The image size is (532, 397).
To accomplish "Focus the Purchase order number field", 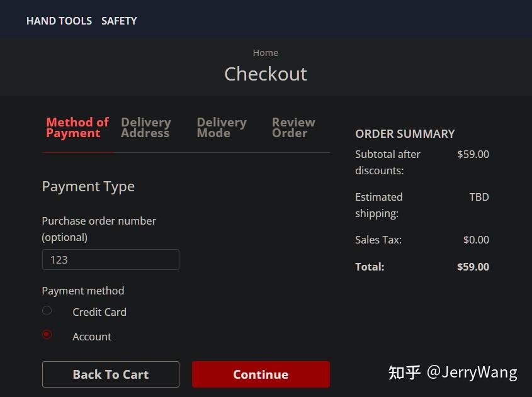I will [x=111, y=260].
